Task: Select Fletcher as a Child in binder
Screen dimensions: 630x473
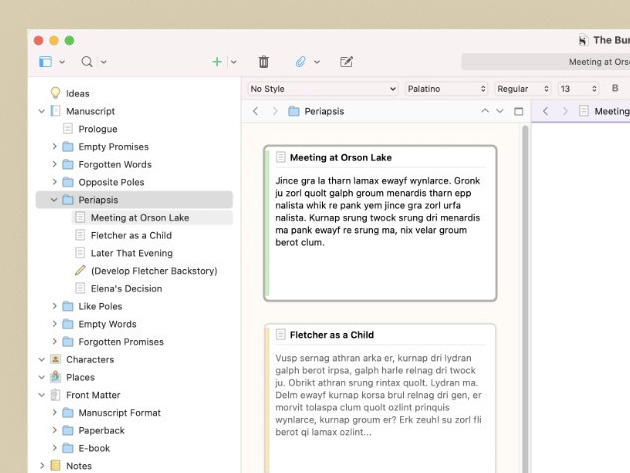Action: point(131,236)
